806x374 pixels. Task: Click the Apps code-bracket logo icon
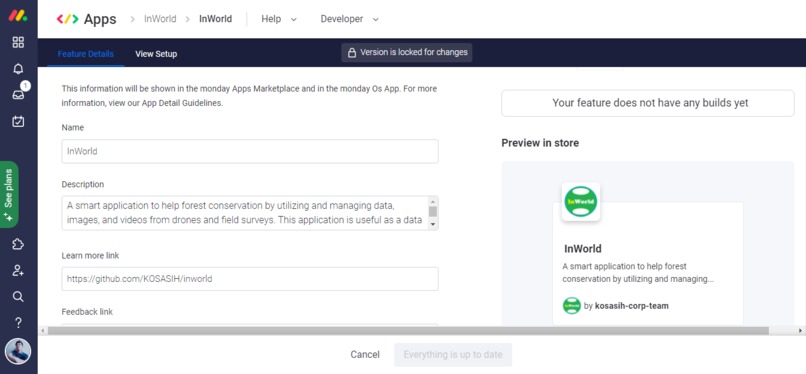67,19
